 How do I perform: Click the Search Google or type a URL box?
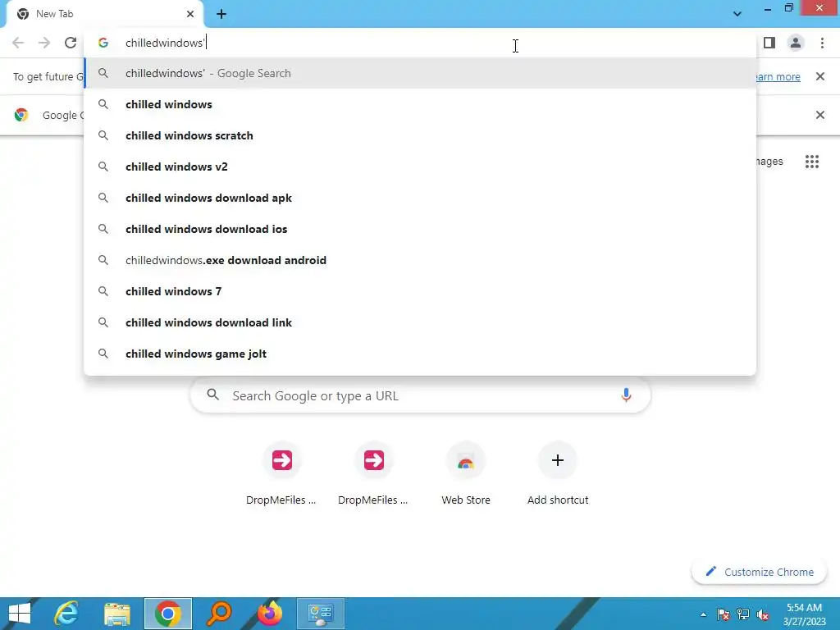(x=421, y=396)
